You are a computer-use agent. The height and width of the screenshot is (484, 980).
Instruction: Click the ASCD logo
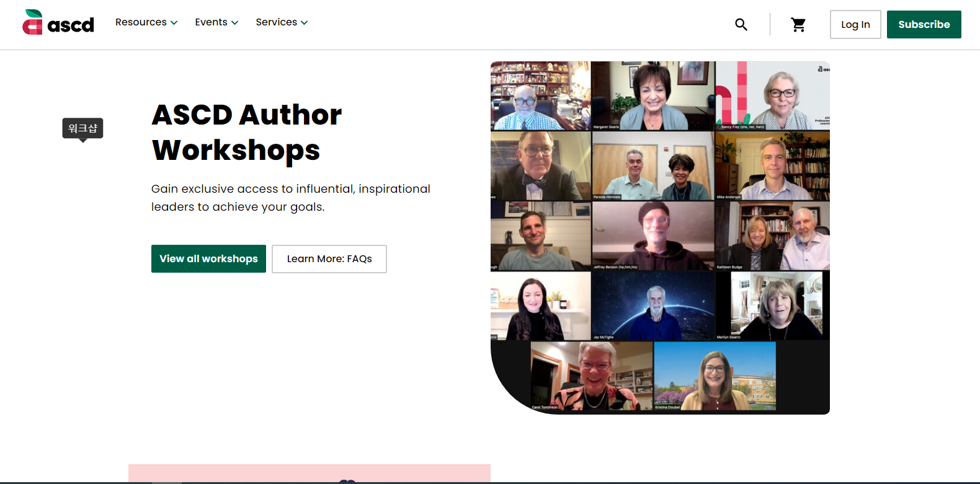tap(58, 22)
